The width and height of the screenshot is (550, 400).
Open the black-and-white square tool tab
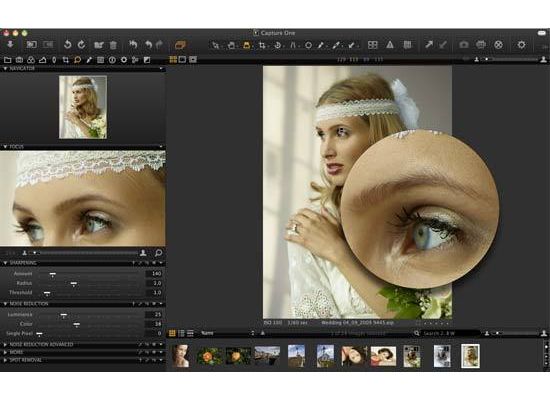147,60
